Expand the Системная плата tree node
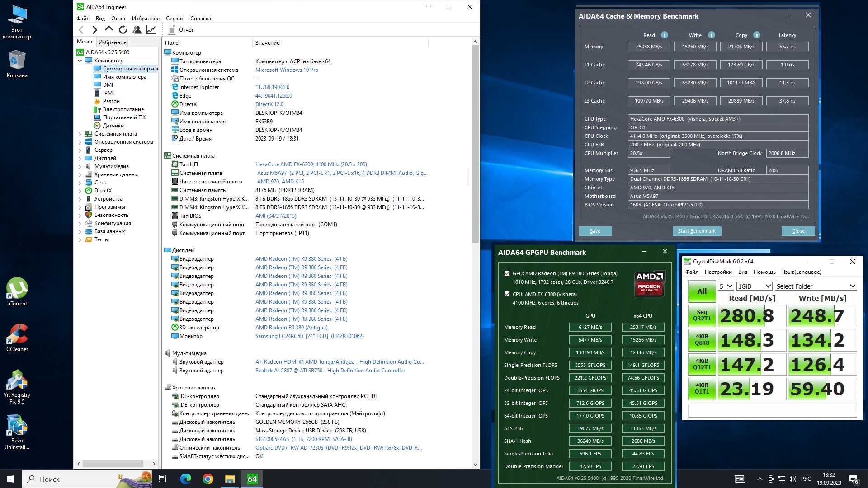 click(80, 134)
